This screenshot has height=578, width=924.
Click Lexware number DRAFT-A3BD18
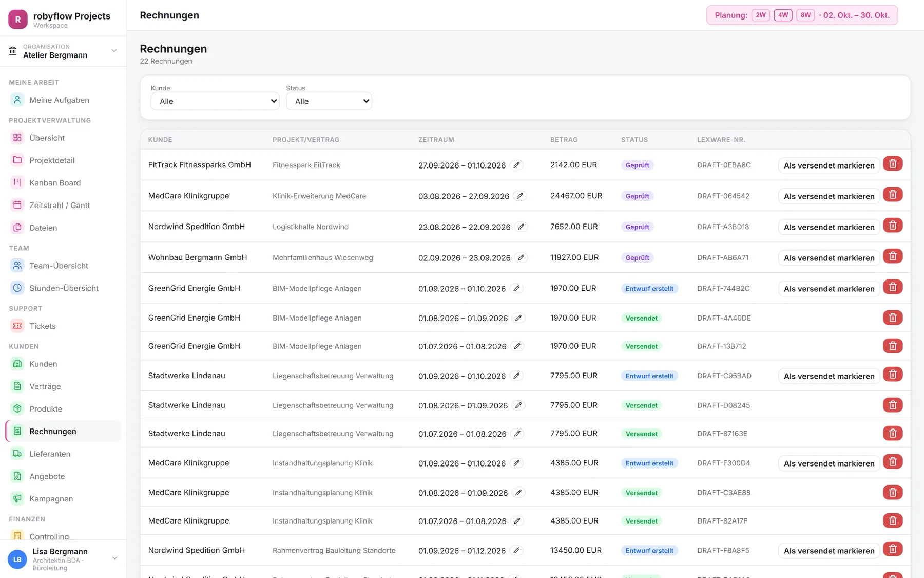coord(723,227)
